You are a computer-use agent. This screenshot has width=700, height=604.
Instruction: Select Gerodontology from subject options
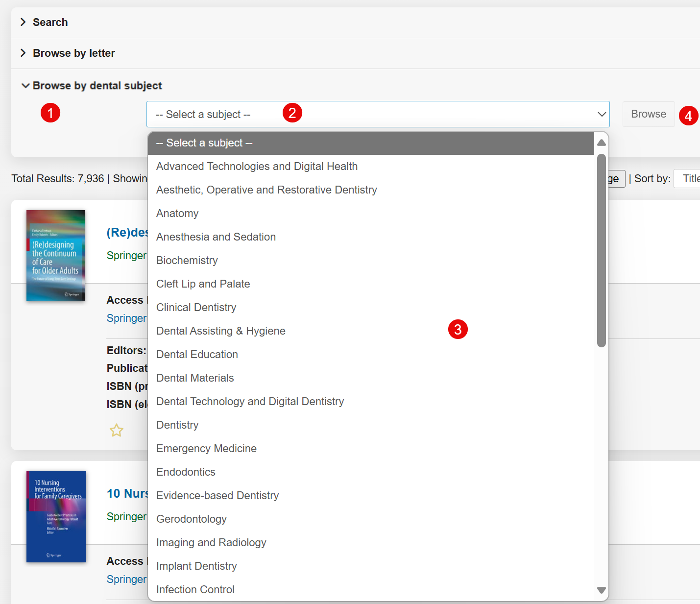point(191,519)
